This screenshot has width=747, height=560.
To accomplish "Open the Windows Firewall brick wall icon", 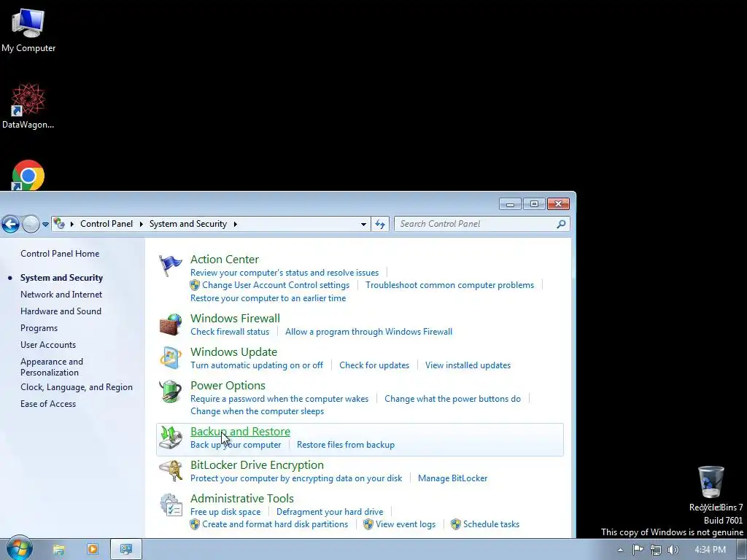I will pos(170,324).
